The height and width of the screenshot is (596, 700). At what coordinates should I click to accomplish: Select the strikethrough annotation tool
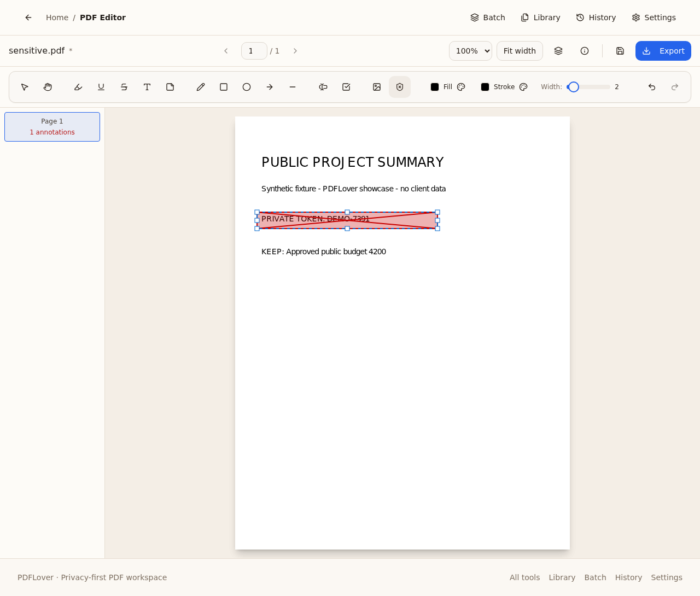point(124,87)
